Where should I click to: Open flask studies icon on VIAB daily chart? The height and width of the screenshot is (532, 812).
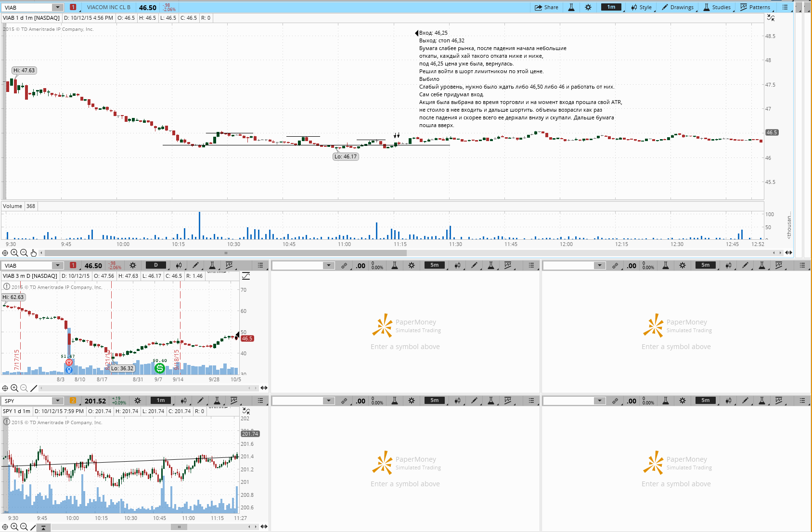(212, 265)
